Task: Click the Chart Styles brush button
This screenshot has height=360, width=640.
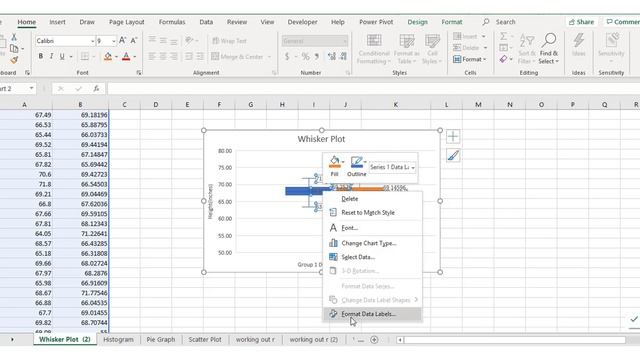Action: (x=453, y=156)
